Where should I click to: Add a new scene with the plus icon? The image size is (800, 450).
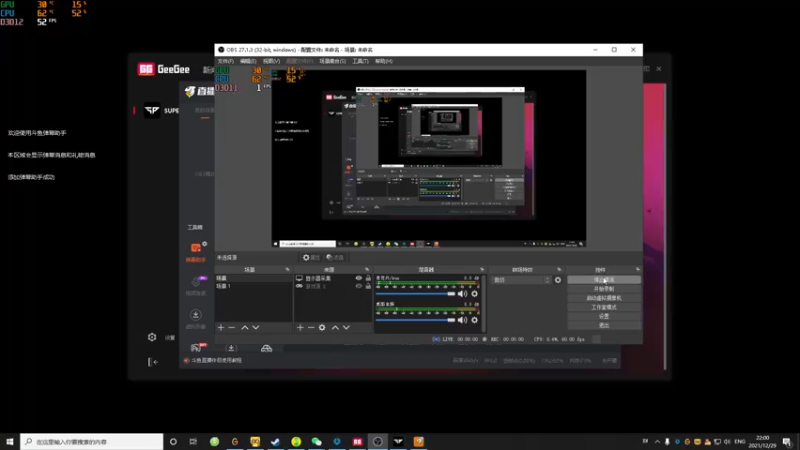coord(221,328)
